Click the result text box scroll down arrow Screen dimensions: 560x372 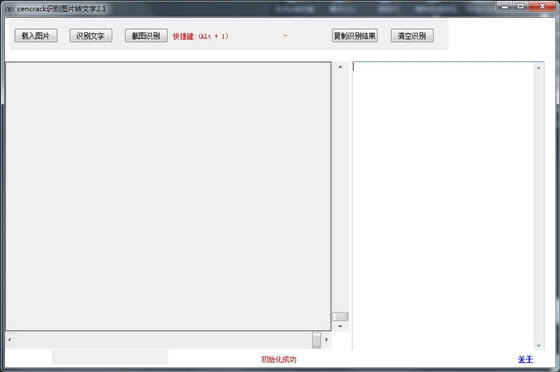(539, 345)
